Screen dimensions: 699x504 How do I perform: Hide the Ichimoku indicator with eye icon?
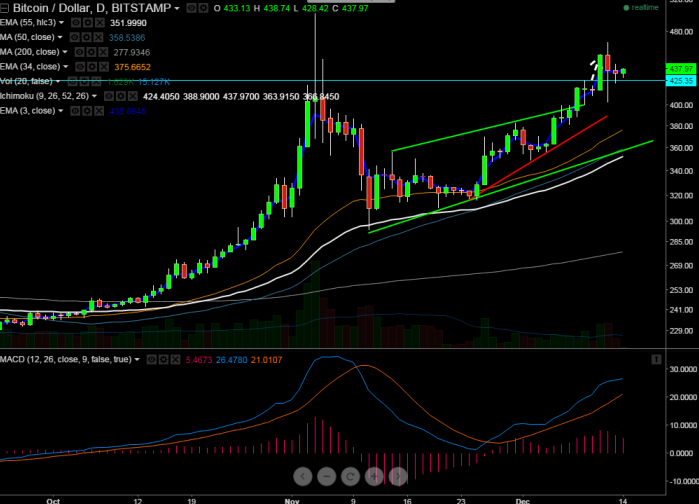point(109,96)
